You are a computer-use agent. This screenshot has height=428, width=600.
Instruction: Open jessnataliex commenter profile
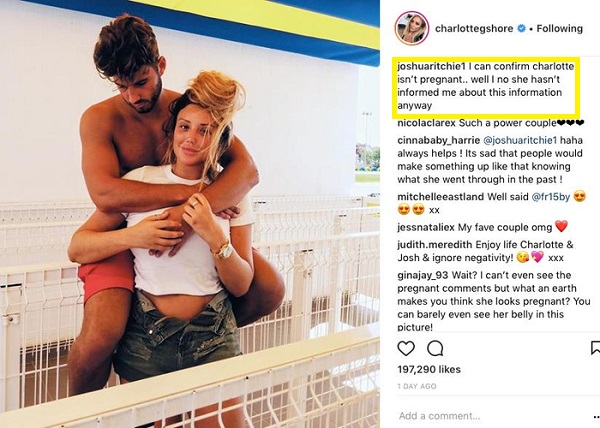[426, 228]
